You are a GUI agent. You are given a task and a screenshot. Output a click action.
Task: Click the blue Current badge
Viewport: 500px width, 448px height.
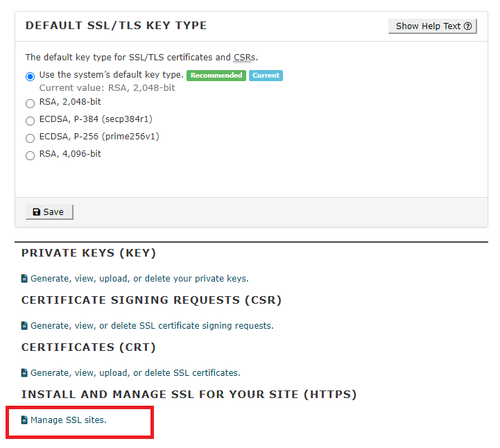pos(266,76)
